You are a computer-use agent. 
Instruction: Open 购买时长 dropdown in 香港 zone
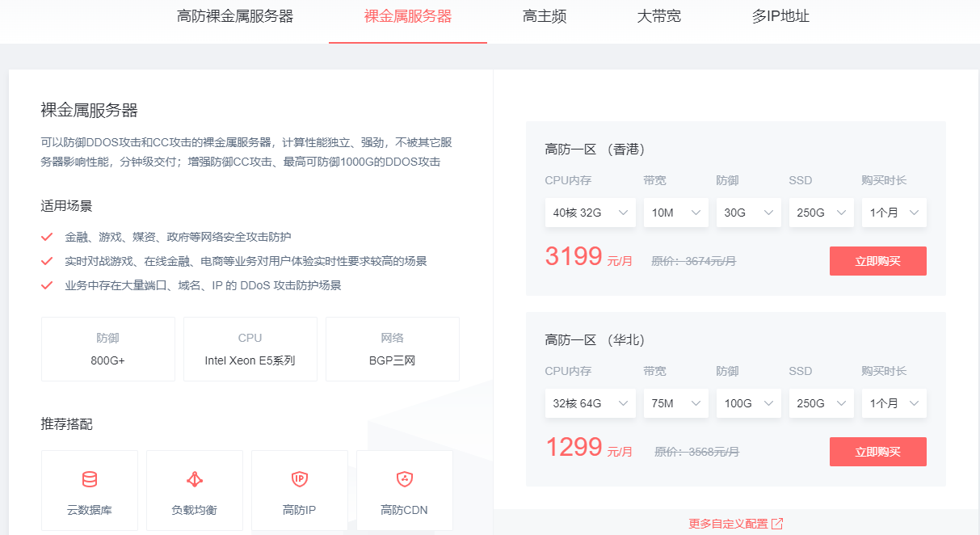pos(894,213)
